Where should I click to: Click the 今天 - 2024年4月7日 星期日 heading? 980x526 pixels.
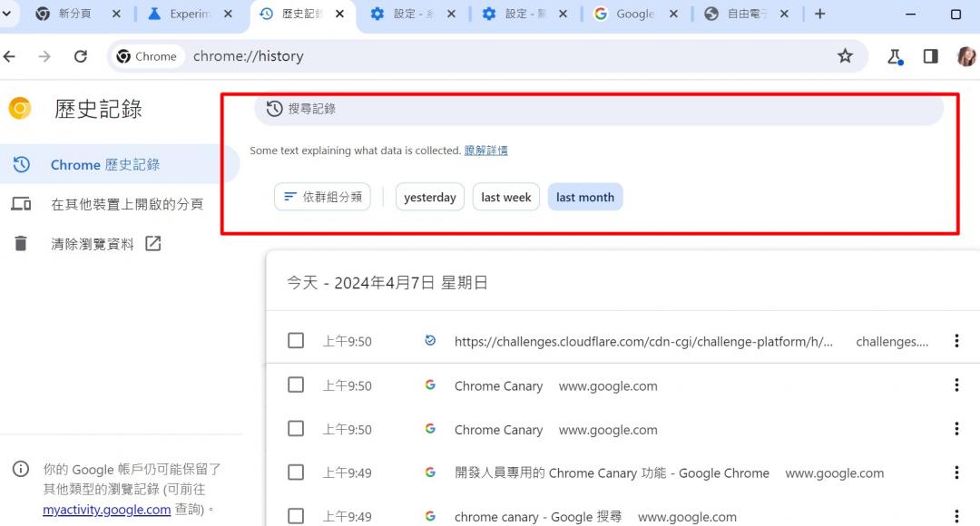tap(387, 283)
